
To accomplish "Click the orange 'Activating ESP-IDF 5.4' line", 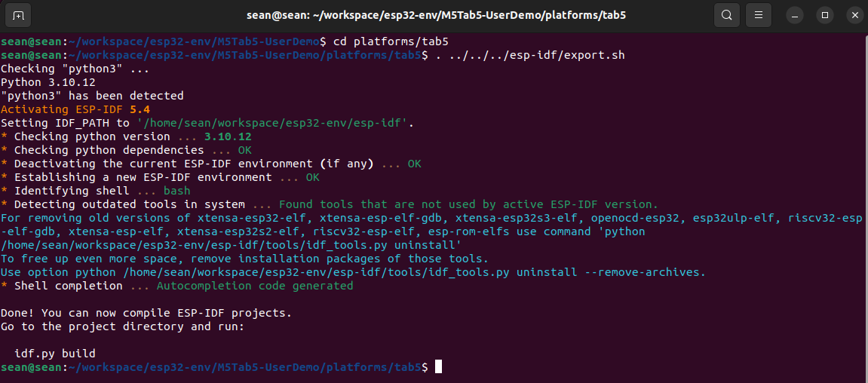I will (75, 109).
